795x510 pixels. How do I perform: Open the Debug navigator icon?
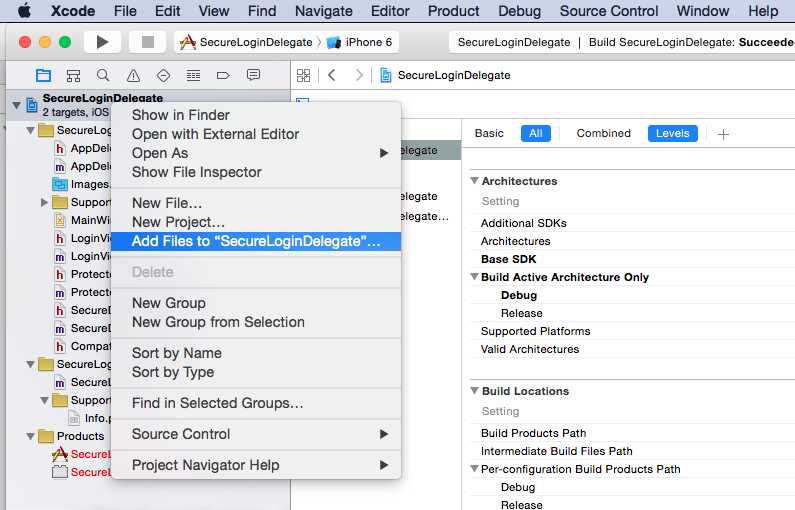[193, 76]
